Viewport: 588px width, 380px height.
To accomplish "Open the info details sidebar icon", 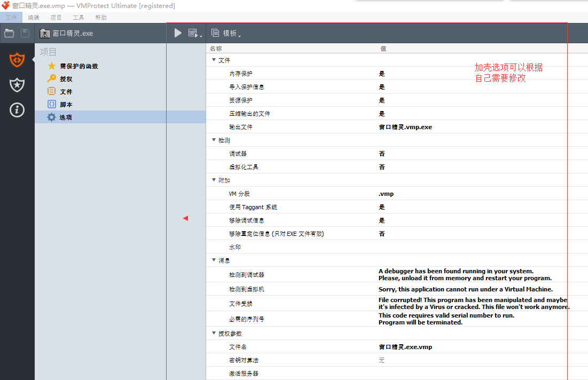I will (17, 110).
